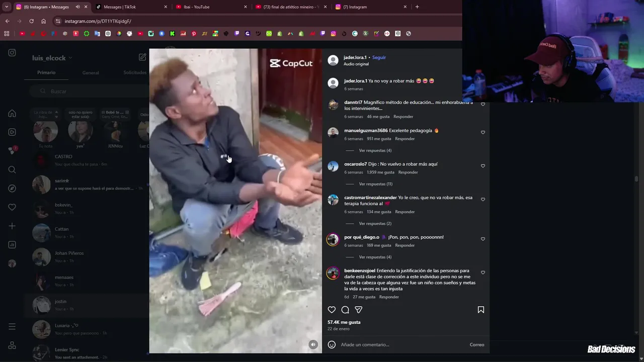Screen dimensions: 644x362
Task: Start a new message with the compose icon
Action: coord(142,57)
